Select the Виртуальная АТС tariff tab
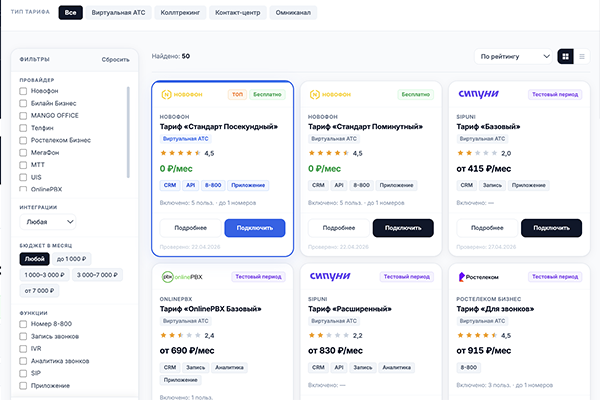Viewport: 600px width, 400px height. tap(118, 13)
